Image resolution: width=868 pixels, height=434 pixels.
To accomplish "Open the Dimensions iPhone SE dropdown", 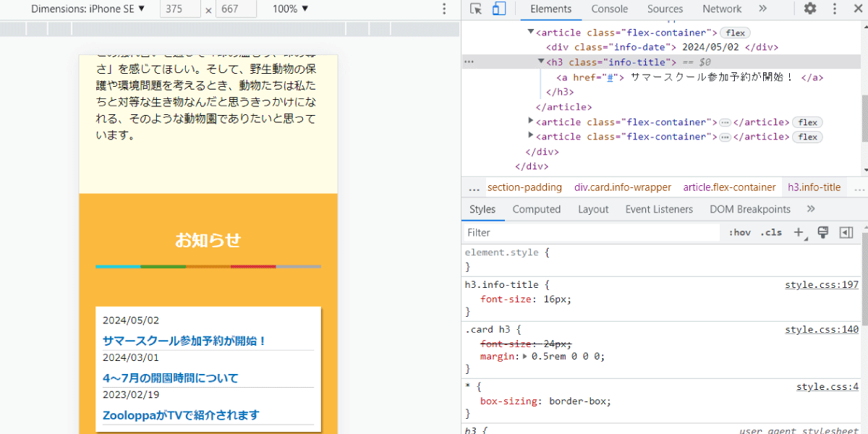I will (x=88, y=9).
